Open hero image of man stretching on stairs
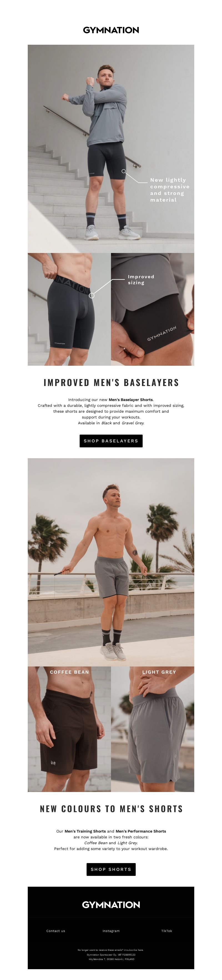Viewport: 222px width, 980px height. point(111,149)
